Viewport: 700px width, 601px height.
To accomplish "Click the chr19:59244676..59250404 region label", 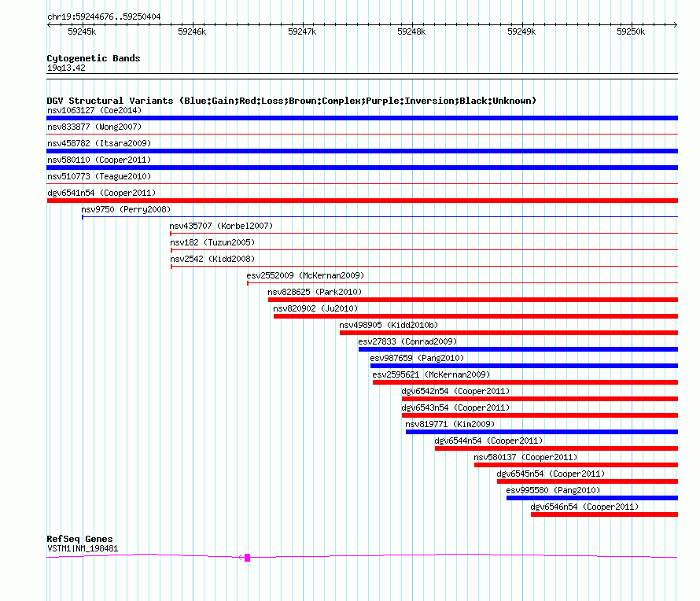I will click(103, 16).
